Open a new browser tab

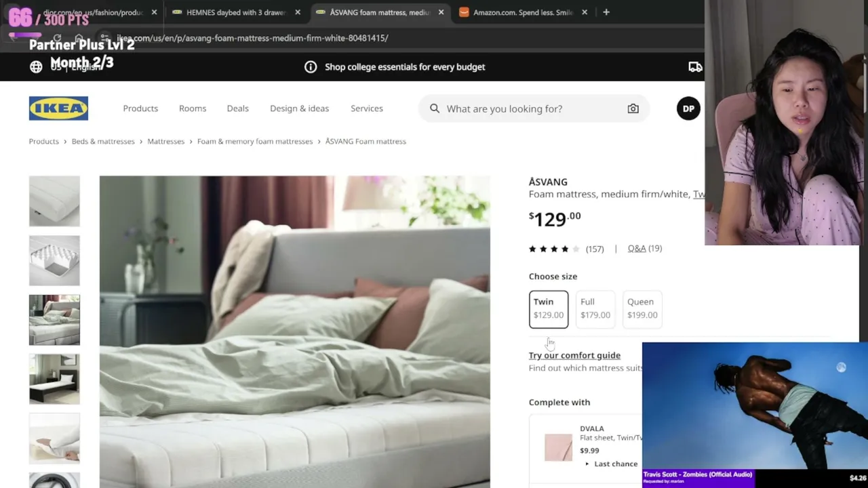pyautogui.click(x=606, y=12)
